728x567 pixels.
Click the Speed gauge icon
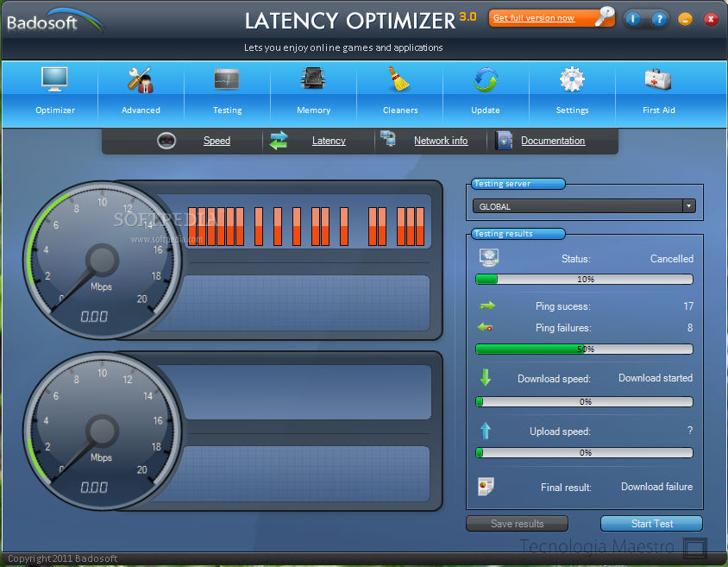(166, 141)
